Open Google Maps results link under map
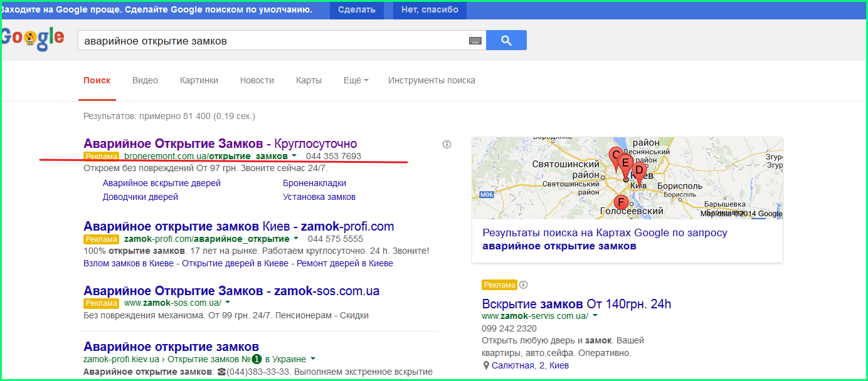Screen dimensions: 868x381 click(605, 239)
